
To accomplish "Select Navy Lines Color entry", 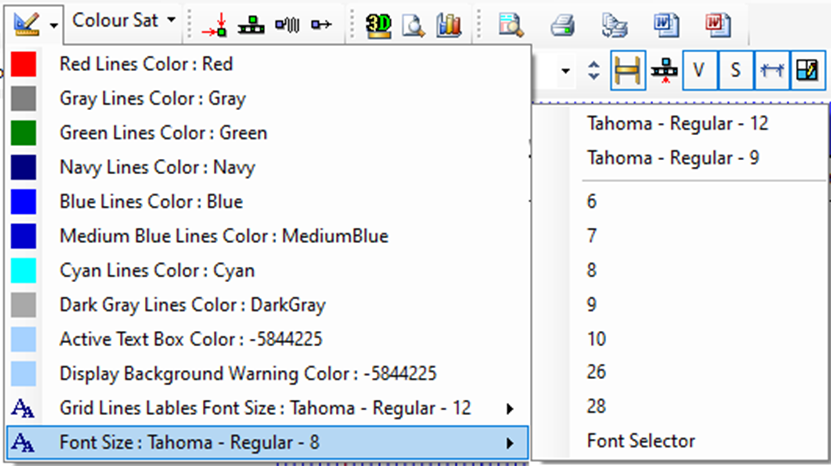I will coord(268,168).
